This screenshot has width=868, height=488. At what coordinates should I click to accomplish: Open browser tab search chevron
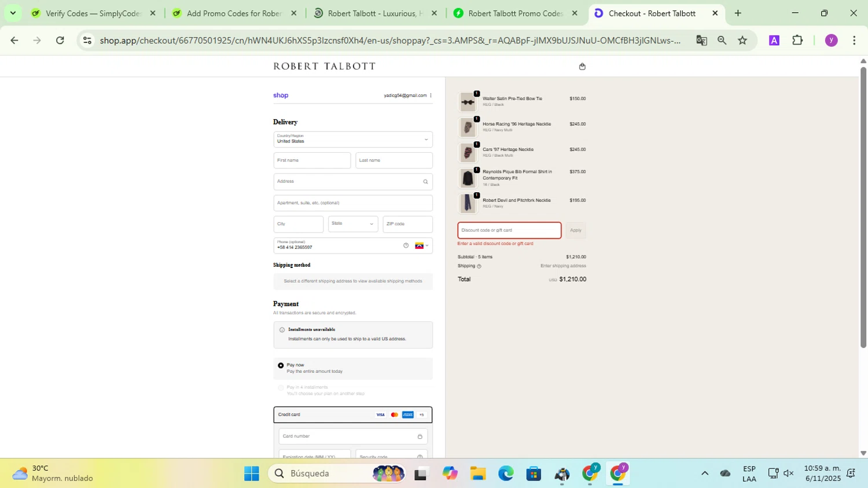[x=13, y=13]
